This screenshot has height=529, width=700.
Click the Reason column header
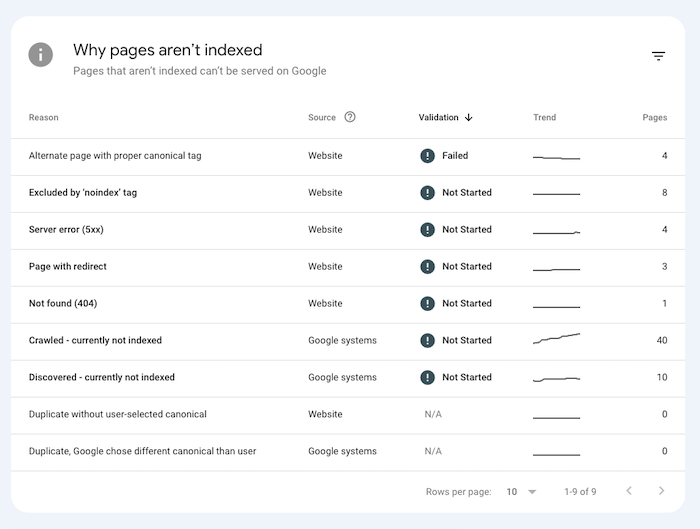point(44,118)
